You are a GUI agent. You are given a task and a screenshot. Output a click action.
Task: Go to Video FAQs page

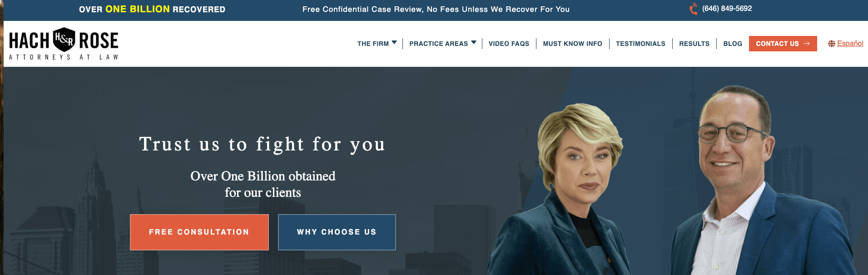point(509,44)
